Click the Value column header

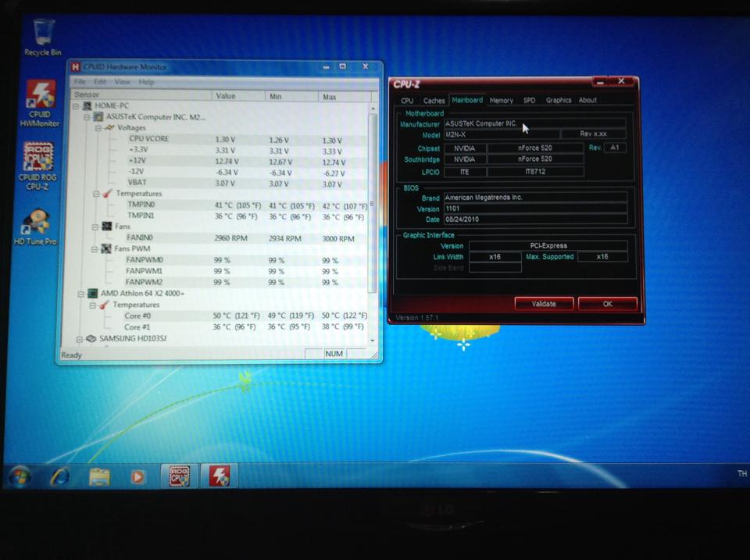pyautogui.click(x=238, y=95)
